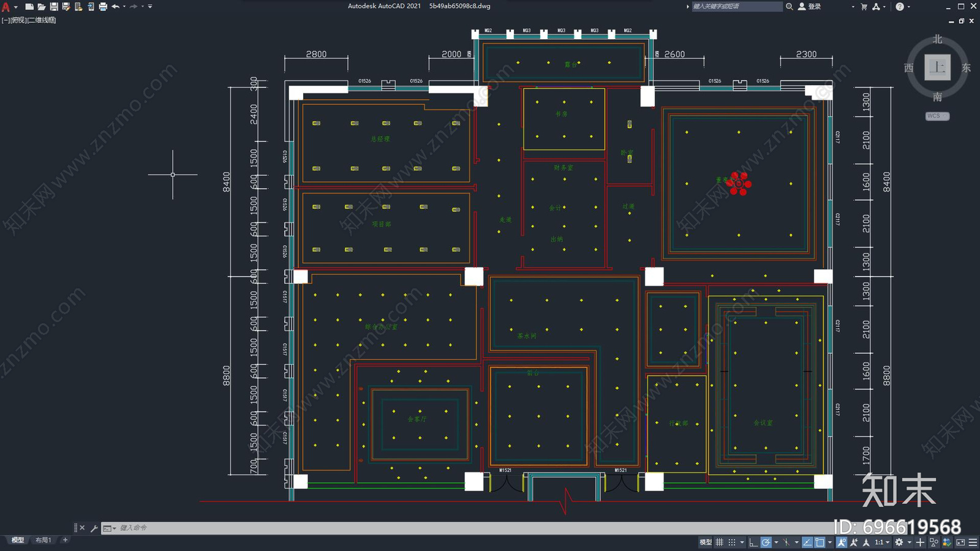The image size is (980, 551).
Task: Click the search magnifier icon
Action: (x=790, y=7)
